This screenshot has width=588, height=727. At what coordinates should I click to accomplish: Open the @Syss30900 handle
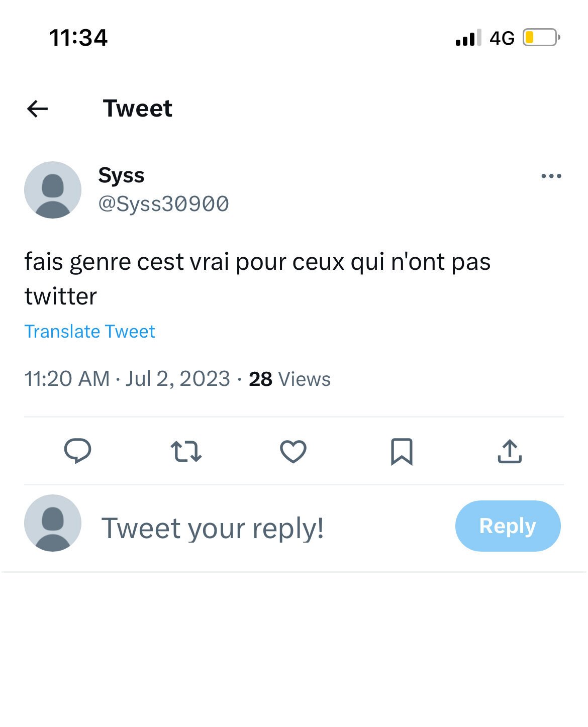163,204
